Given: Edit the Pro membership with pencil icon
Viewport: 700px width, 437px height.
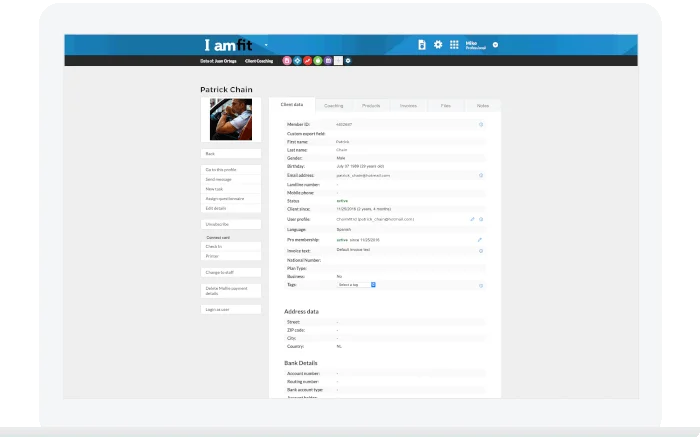Looking at the screenshot, I should click(480, 240).
